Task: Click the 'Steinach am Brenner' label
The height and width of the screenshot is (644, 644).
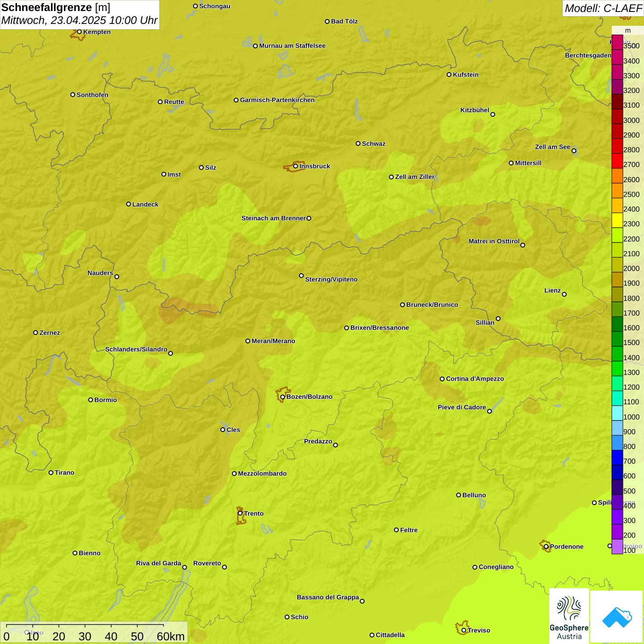Action: [x=274, y=218]
